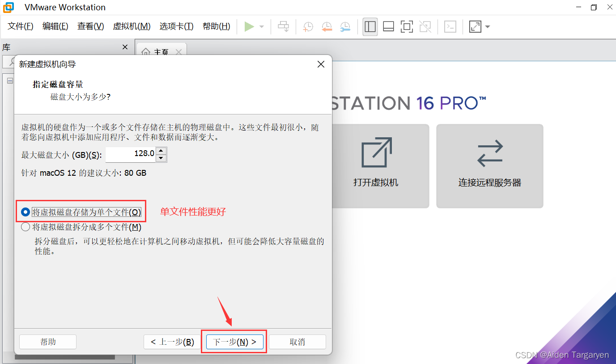Screen dimensions: 616x364
Task: Open the snapshot manager wrench icon
Action: click(345, 27)
